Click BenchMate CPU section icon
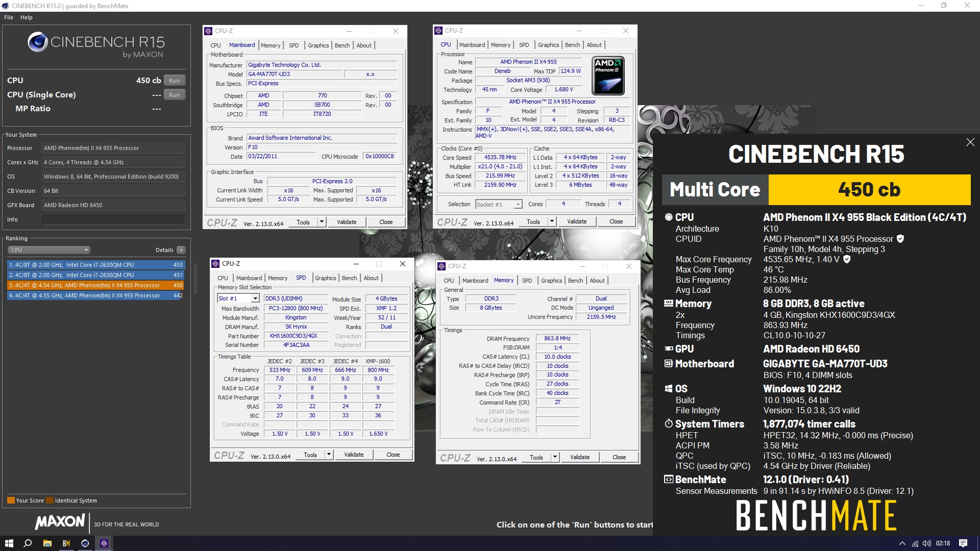The height and width of the screenshot is (551, 980). [x=669, y=217]
